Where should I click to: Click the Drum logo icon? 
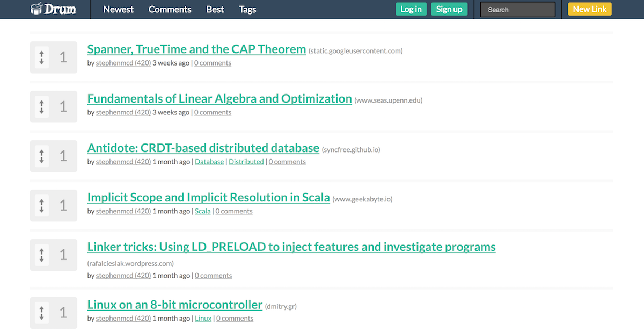point(37,9)
